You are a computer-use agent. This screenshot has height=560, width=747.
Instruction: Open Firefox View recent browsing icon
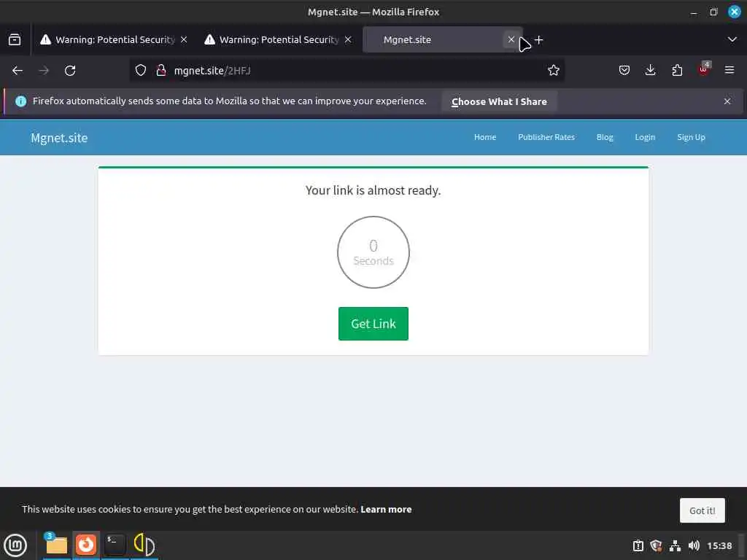(15, 39)
